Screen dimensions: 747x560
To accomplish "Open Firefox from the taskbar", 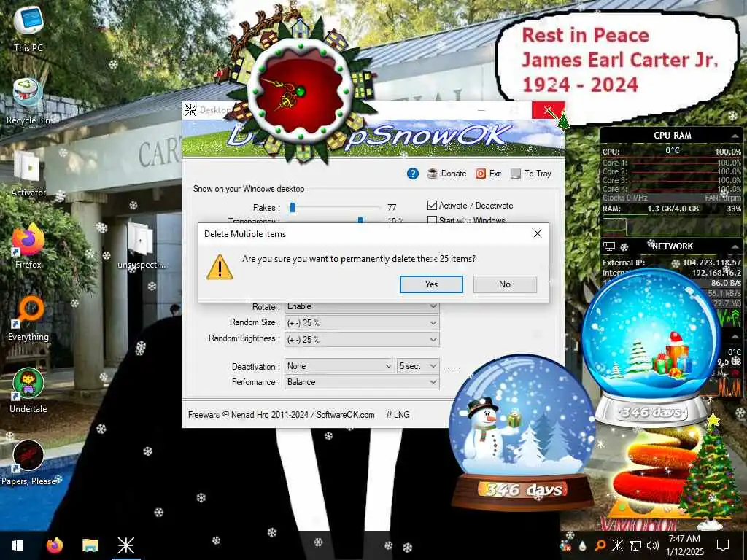I will (x=54, y=545).
